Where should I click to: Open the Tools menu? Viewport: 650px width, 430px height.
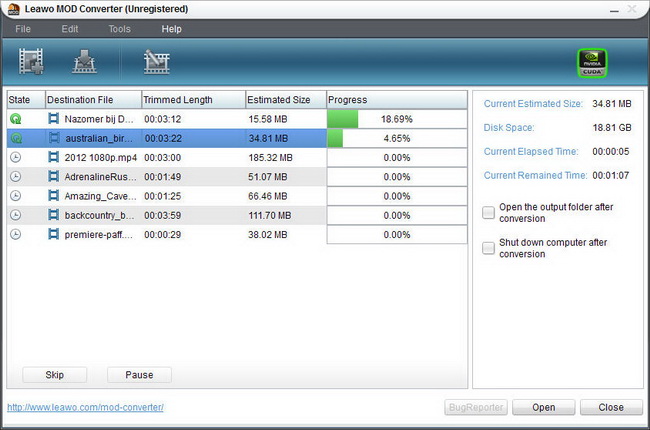(x=119, y=29)
